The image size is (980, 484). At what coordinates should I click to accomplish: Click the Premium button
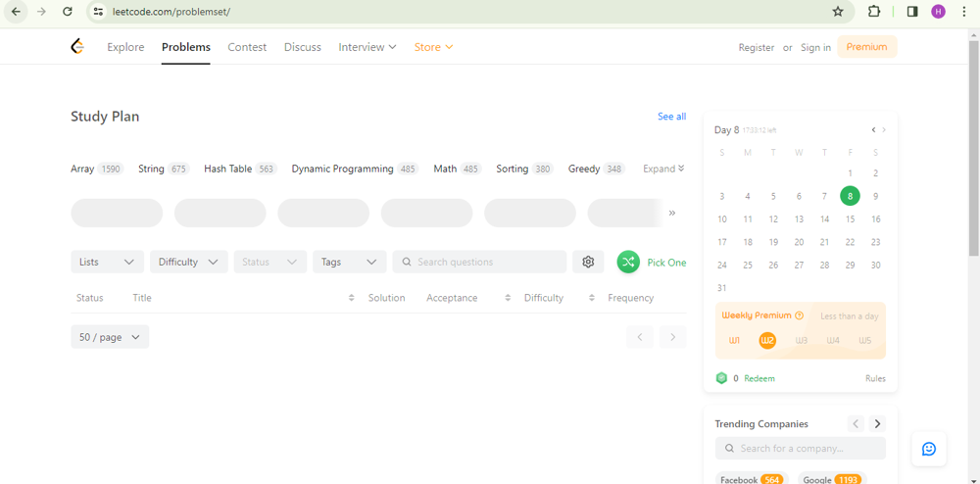866,47
